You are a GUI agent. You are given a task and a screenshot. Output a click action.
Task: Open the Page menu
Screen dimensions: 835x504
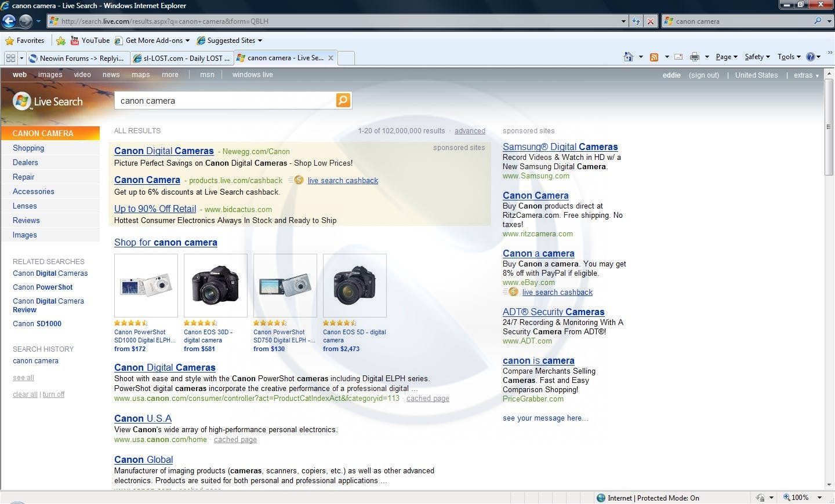click(x=727, y=57)
